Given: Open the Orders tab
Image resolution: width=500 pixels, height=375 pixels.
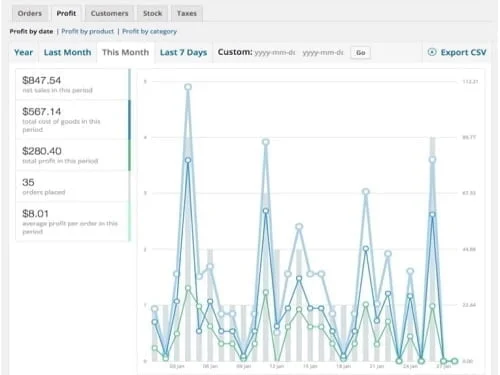Looking at the screenshot, I should click(30, 14).
